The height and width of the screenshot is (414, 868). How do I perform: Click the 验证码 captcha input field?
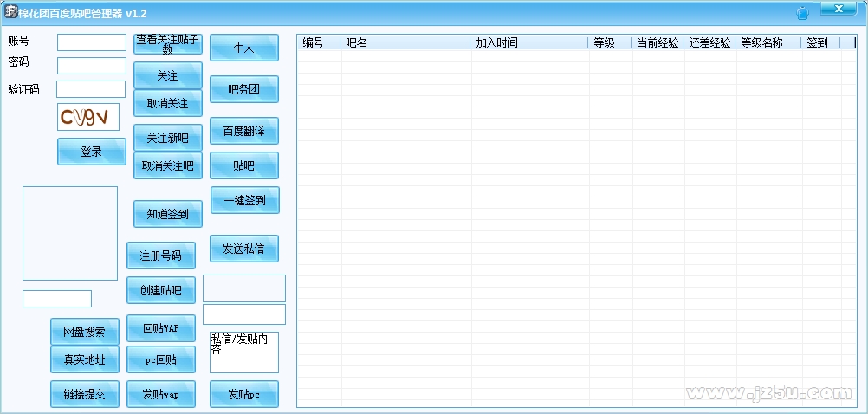click(x=91, y=89)
